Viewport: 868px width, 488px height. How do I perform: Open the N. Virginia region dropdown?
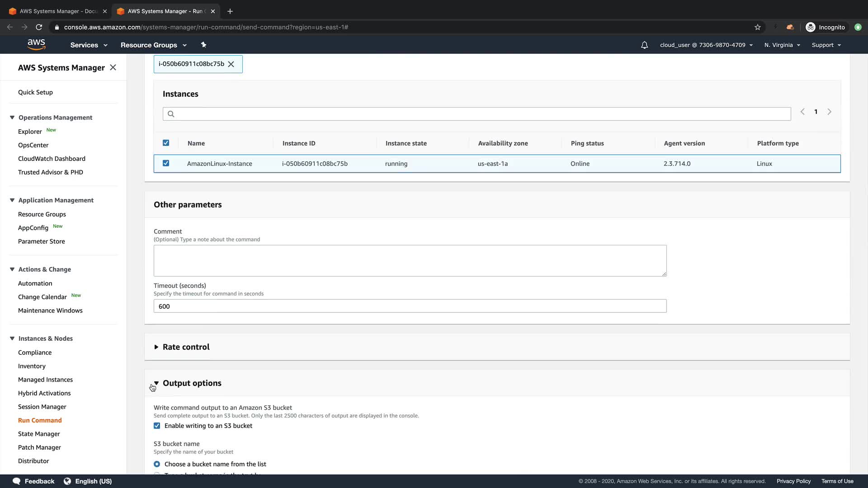(782, 45)
